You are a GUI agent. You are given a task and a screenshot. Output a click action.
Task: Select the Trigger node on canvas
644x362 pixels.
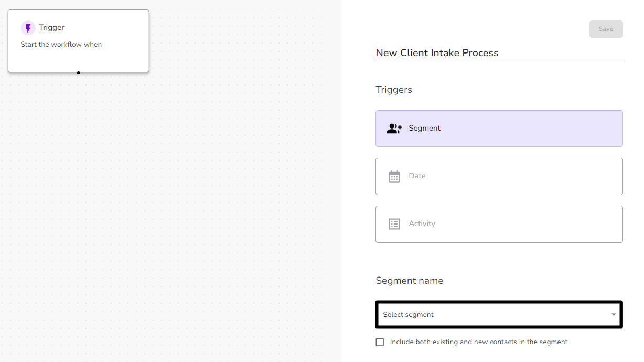point(79,41)
